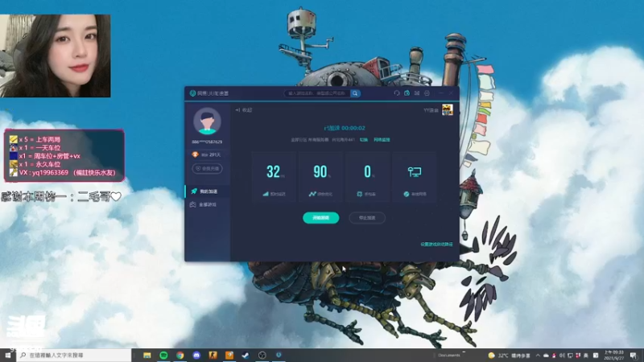Open the headset customer support icon
Screen dimensions: 644x362
[x=397, y=93]
